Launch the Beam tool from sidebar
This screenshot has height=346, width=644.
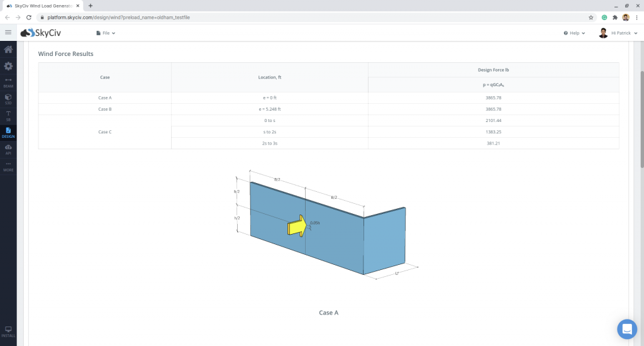(8, 82)
